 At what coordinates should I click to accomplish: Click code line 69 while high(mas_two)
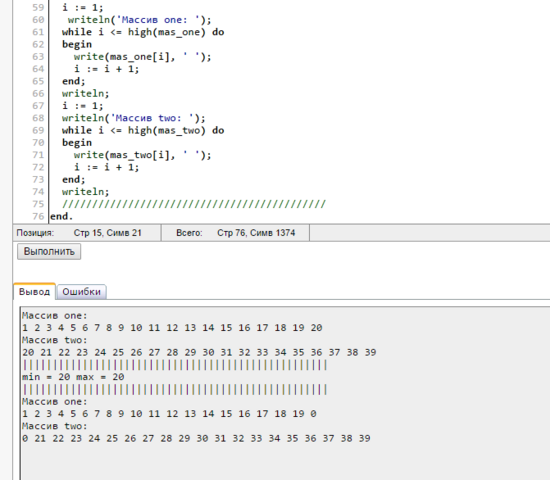143,131
